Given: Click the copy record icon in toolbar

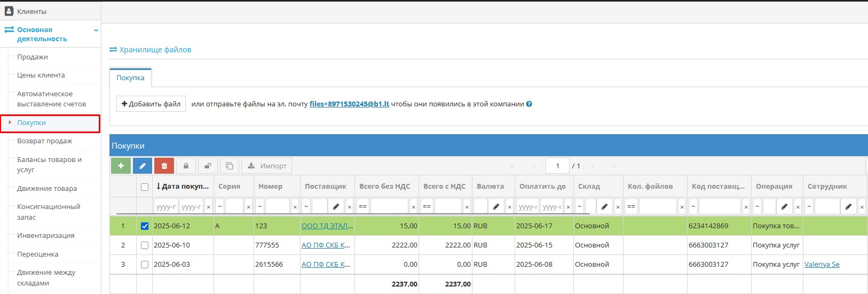Looking at the screenshot, I should pyautogui.click(x=230, y=166).
